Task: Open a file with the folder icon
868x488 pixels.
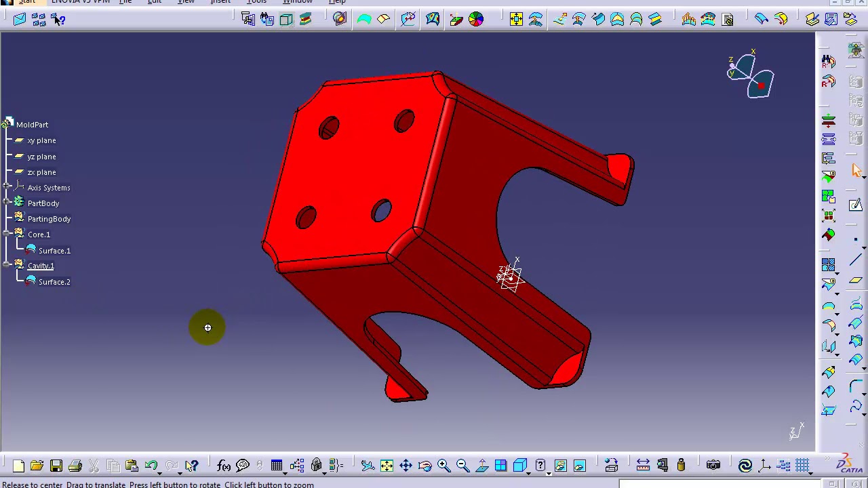Action: 37,466
